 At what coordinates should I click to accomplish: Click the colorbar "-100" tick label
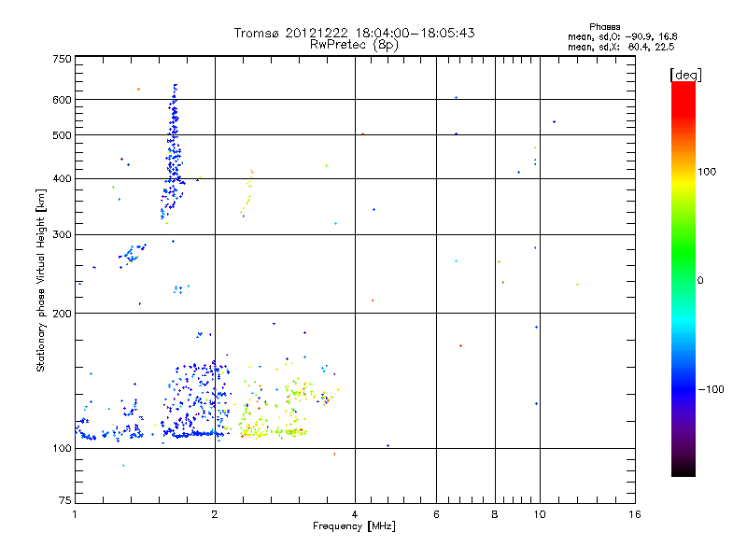(711, 389)
